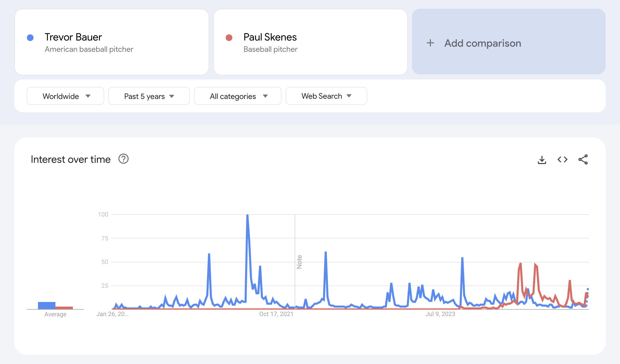This screenshot has width=620, height=364.
Task: Open the Web Search type dropdown
Action: coord(326,96)
